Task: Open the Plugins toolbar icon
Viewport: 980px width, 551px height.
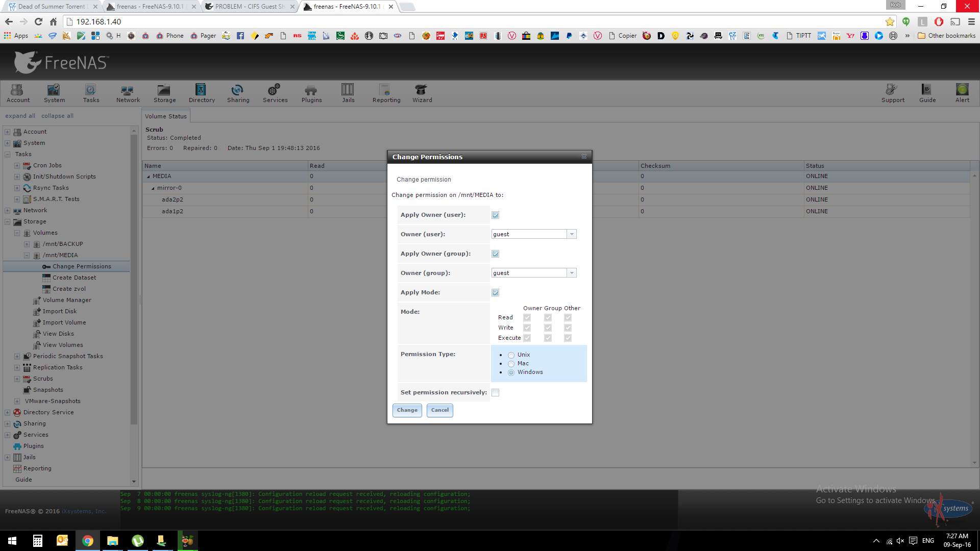Action: coord(311,93)
